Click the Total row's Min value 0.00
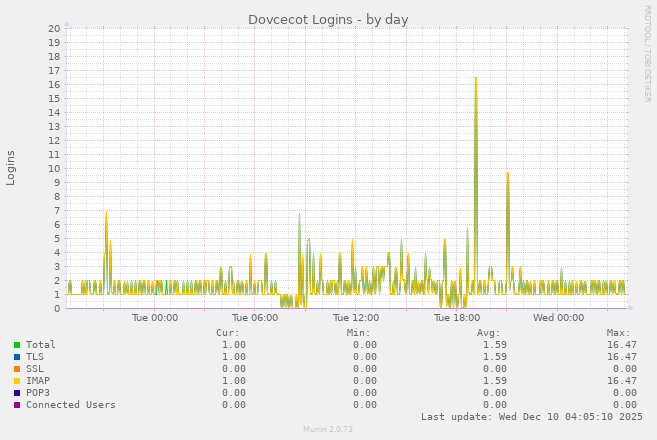 365,344
